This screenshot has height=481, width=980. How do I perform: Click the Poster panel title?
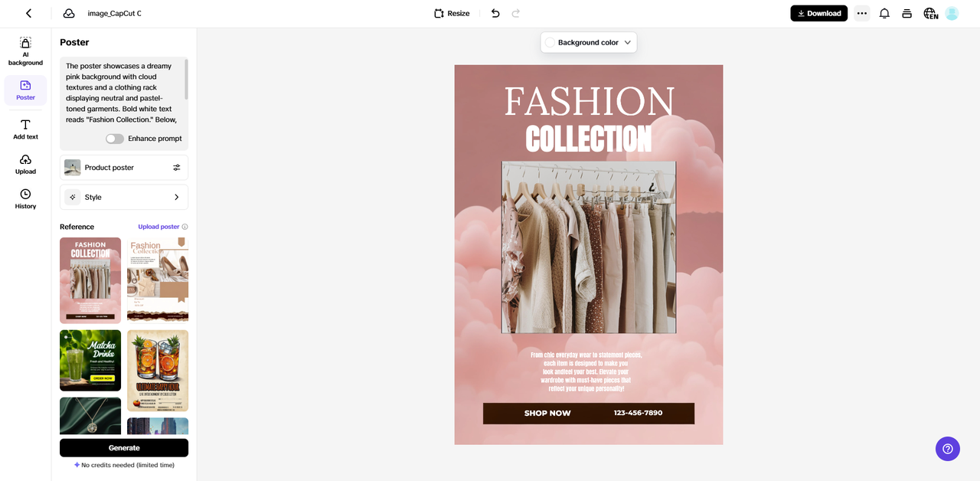pyautogui.click(x=74, y=42)
